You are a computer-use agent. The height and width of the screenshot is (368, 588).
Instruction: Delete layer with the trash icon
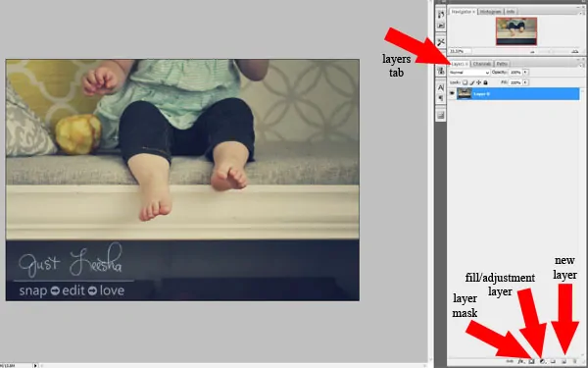[574, 361]
